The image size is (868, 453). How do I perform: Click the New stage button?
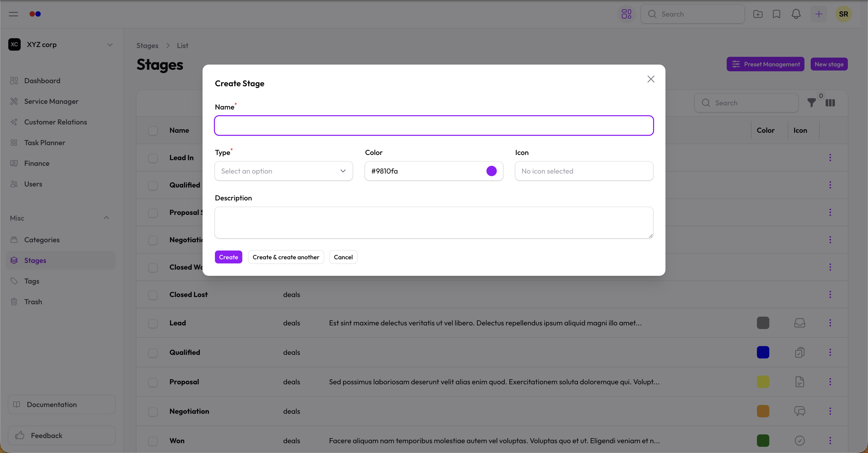[829, 64]
